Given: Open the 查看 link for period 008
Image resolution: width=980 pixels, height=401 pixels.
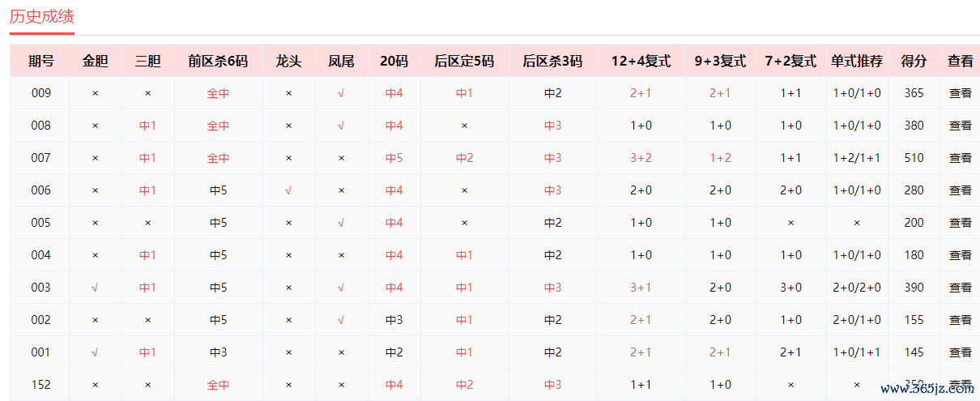Looking at the screenshot, I should 960,126.
